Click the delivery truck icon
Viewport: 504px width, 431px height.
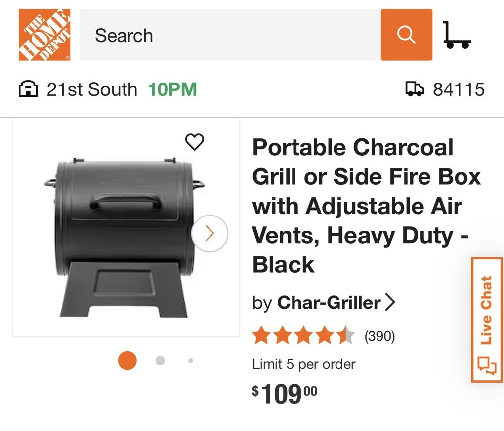point(414,89)
